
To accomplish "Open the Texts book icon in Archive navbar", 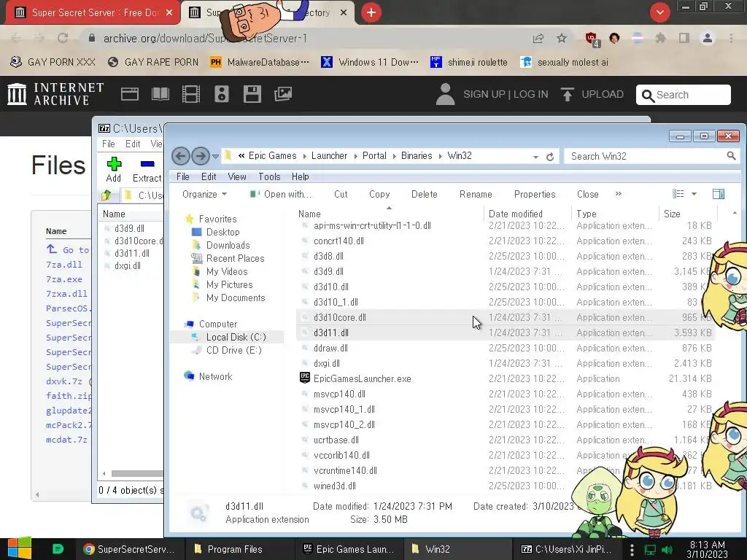I will tap(160, 94).
